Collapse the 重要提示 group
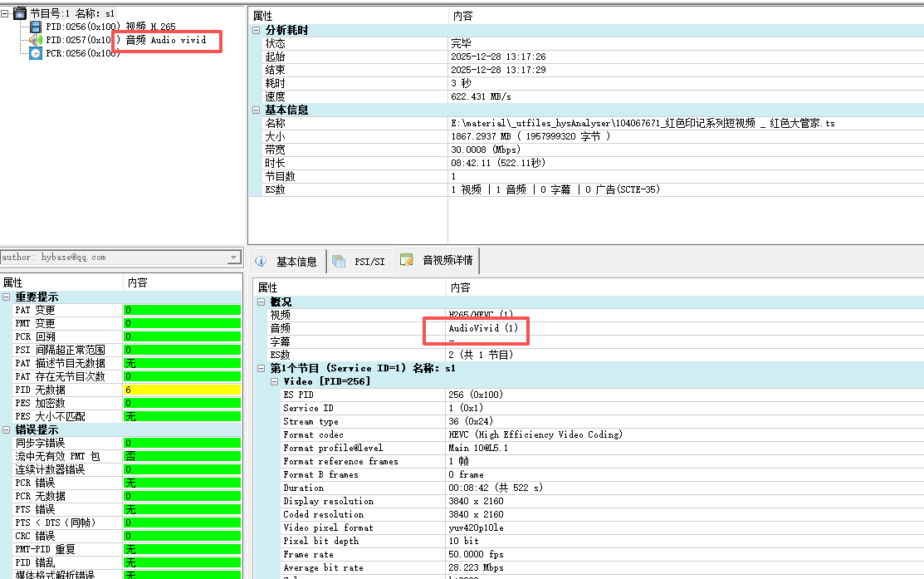This screenshot has height=579, width=924. (x=7, y=297)
